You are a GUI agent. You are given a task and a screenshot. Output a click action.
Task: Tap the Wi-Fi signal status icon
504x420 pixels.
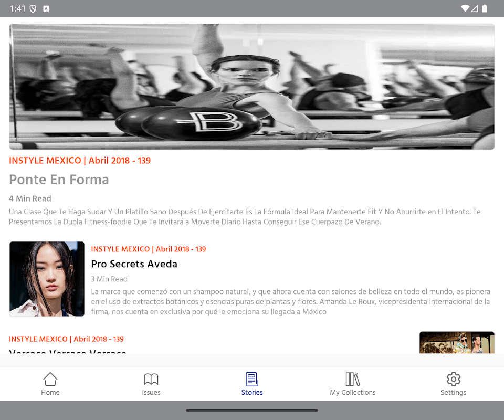click(465, 8)
